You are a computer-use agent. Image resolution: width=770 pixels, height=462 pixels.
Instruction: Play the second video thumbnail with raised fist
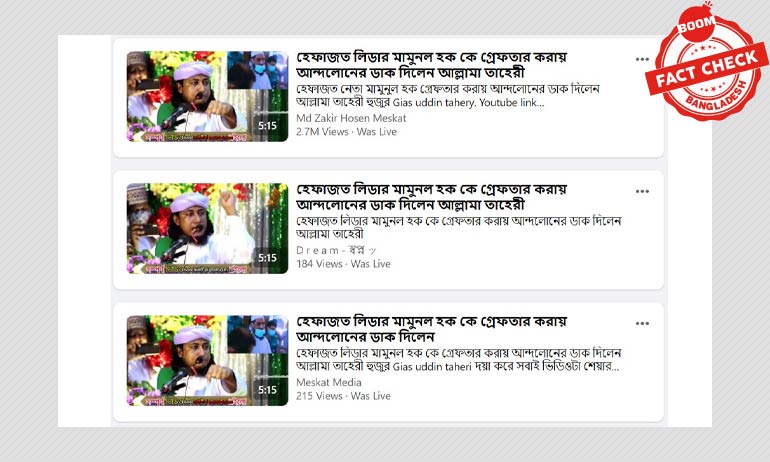tap(207, 228)
